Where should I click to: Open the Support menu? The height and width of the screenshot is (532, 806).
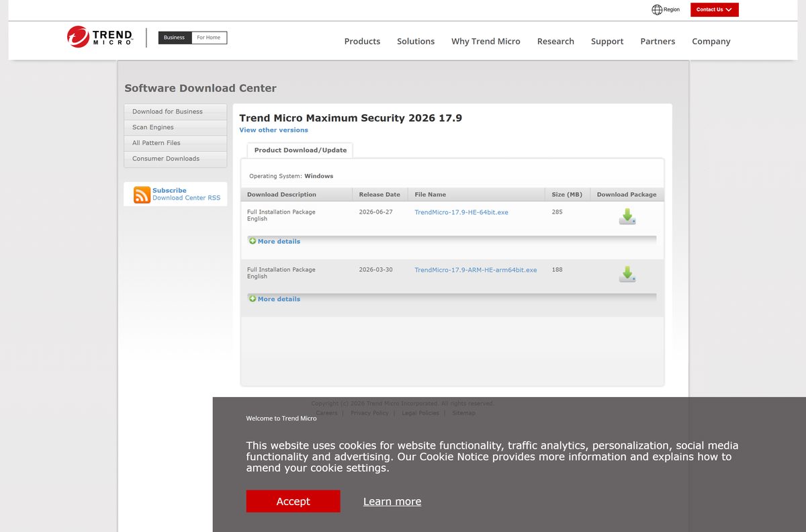[x=607, y=41]
